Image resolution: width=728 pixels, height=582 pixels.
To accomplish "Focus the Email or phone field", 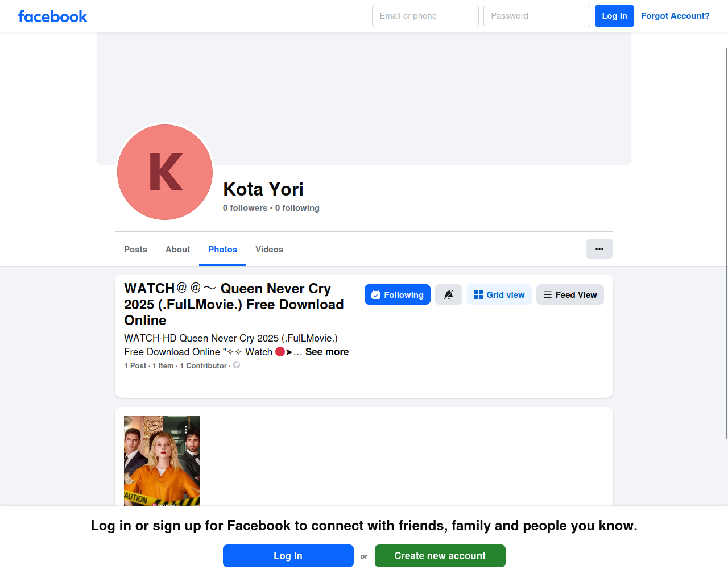I will (x=425, y=16).
